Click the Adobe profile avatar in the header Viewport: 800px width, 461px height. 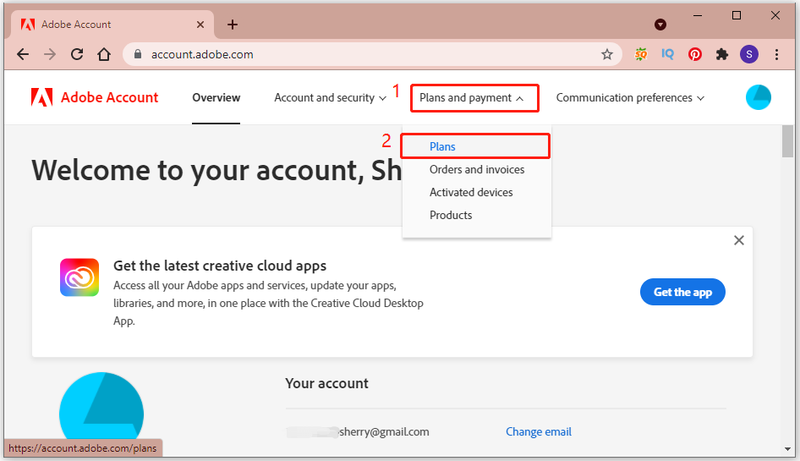coord(758,97)
